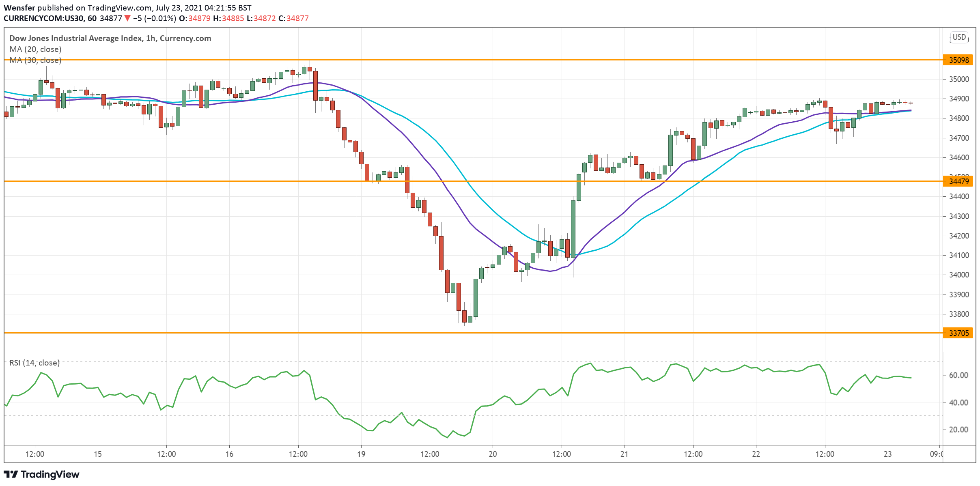Click the RSI (14, close) indicator label
980x486 pixels.
34,363
